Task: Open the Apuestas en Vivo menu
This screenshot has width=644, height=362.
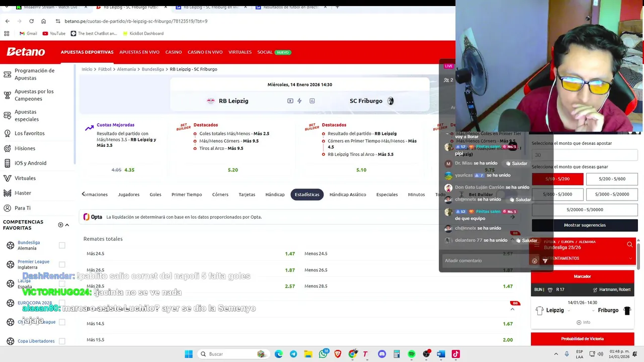Action: pyautogui.click(x=139, y=52)
